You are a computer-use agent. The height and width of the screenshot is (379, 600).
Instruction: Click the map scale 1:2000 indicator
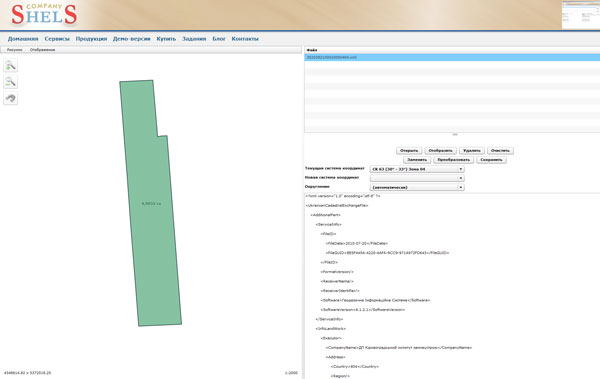tap(291, 372)
